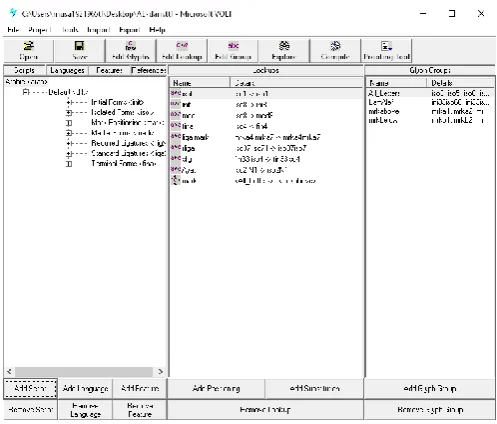
Task: Expand the Standard Ligatures <liga> feature
Action: [69, 154]
